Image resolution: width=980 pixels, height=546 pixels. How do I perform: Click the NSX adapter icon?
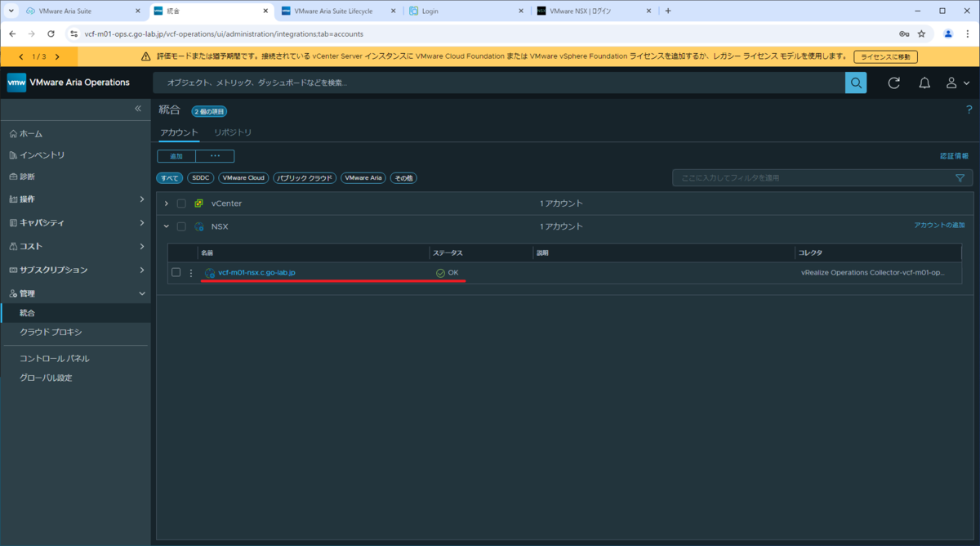click(198, 226)
